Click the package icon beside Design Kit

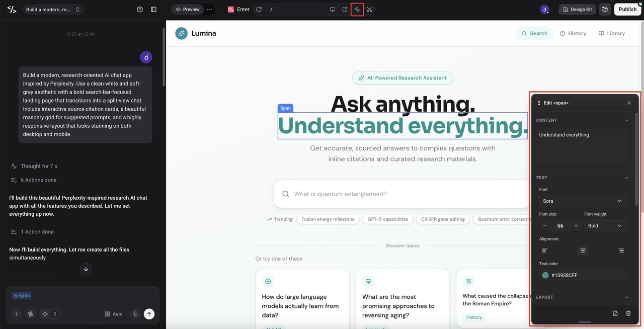click(605, 10)
